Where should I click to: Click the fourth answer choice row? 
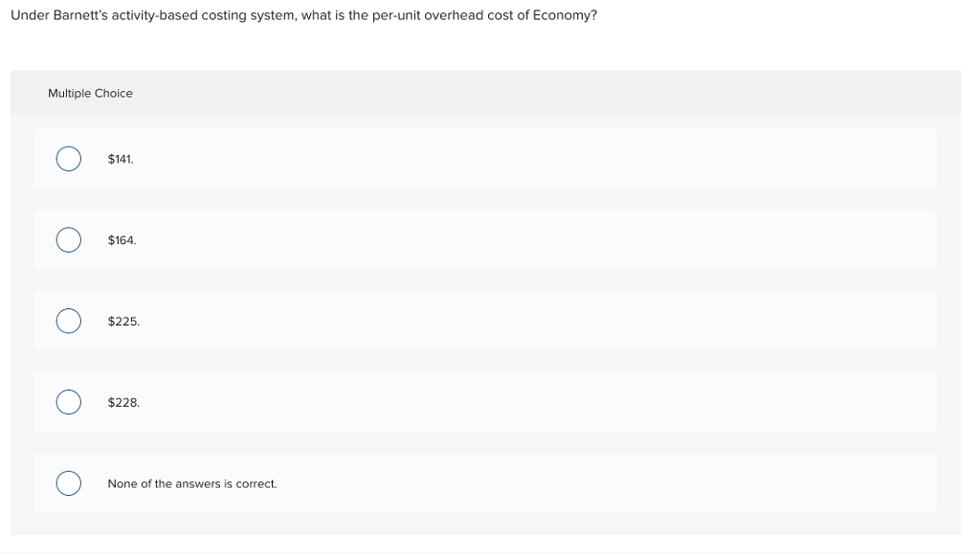pos(479,402)
